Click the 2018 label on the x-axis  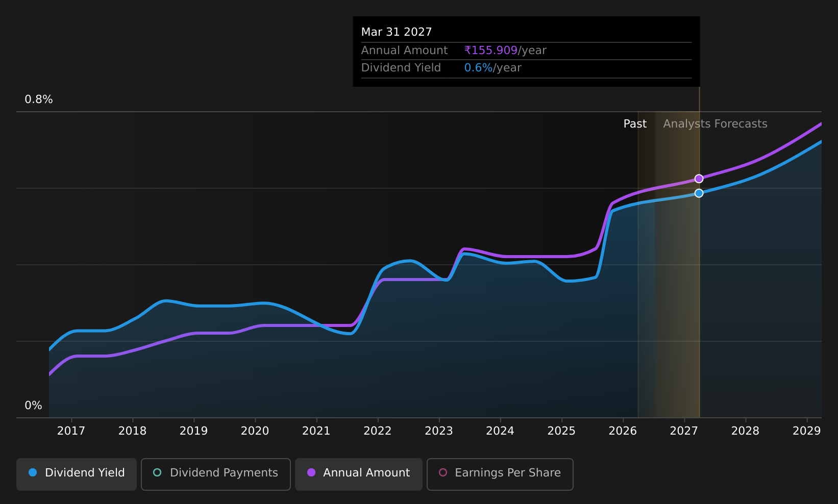coord(132,431)
